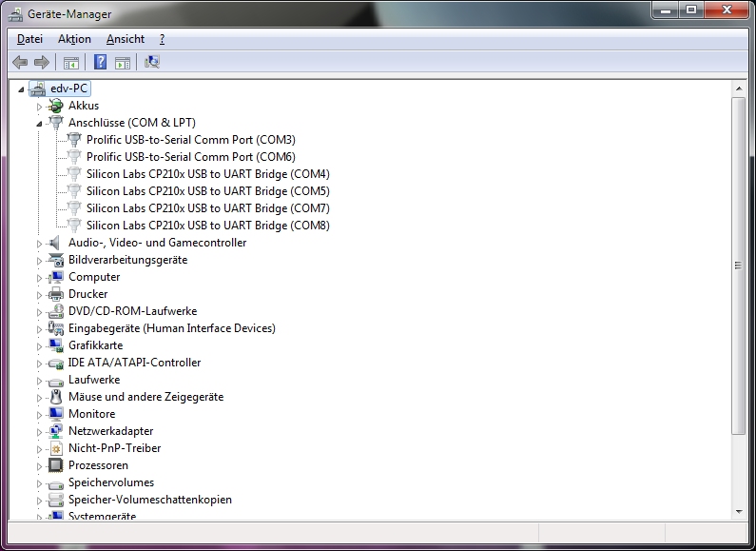Viewport: 756px width, 551px height.
Task: Open the Ansicht menu
Action: pos(126,39)
